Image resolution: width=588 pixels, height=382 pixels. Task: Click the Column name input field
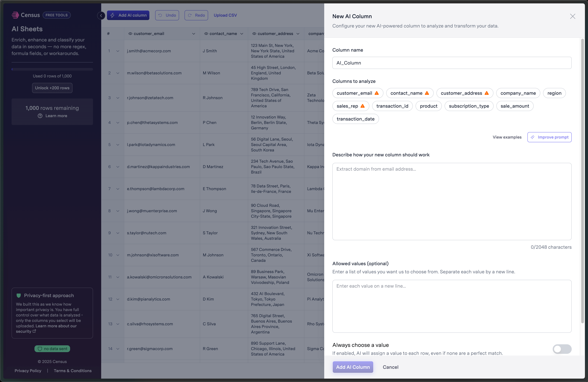click(x=452, y=63)
